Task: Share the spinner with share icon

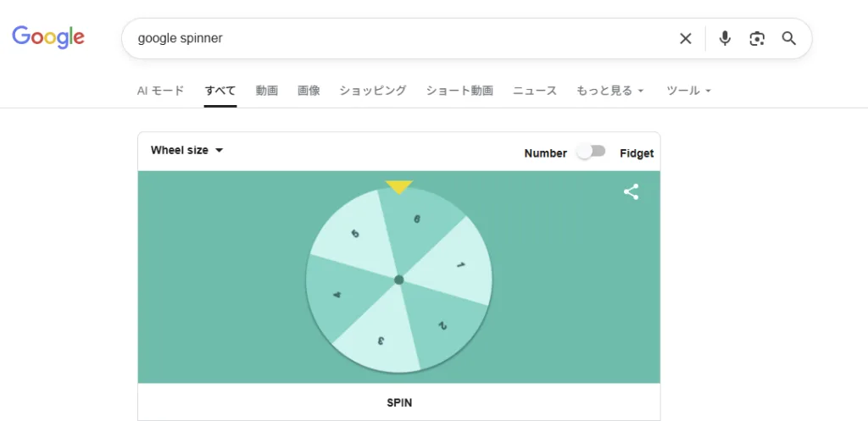Action: [x=631, y=192]
